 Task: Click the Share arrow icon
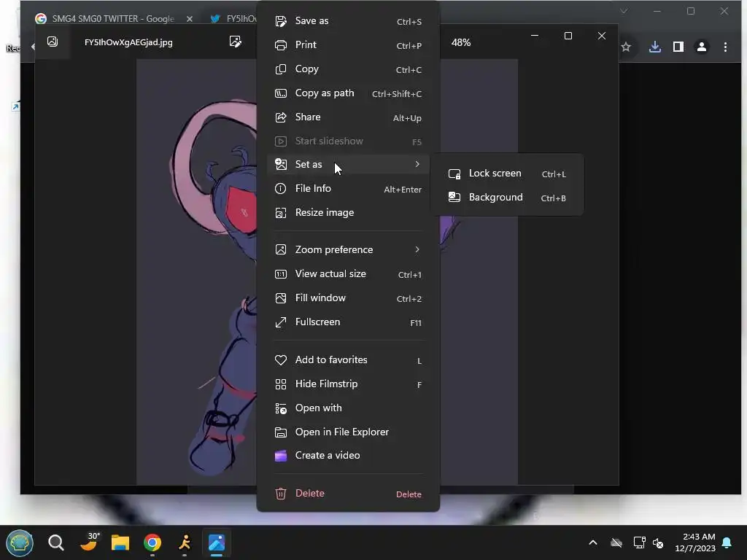(x=281, y=117)
